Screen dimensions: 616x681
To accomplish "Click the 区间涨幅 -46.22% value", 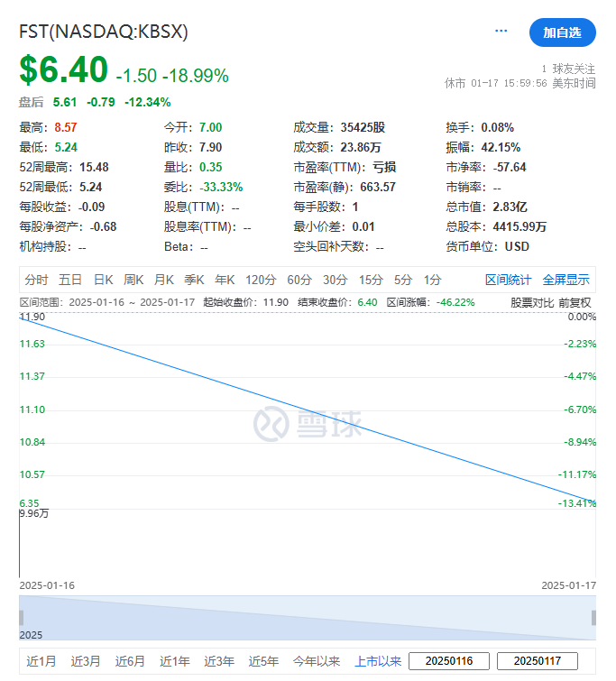I will 455,302.
